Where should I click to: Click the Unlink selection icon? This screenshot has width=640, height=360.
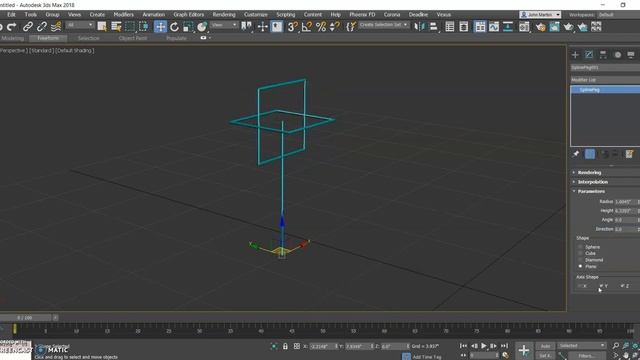42,27
